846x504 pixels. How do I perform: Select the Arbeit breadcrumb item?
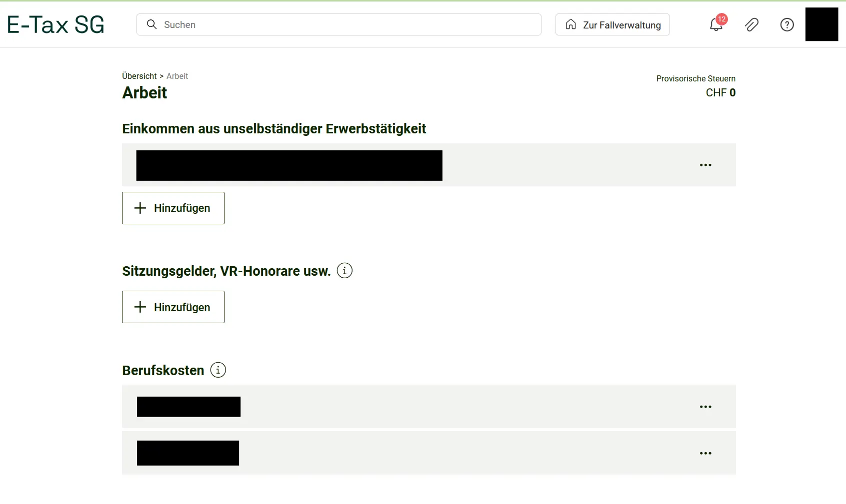point(177,76)
